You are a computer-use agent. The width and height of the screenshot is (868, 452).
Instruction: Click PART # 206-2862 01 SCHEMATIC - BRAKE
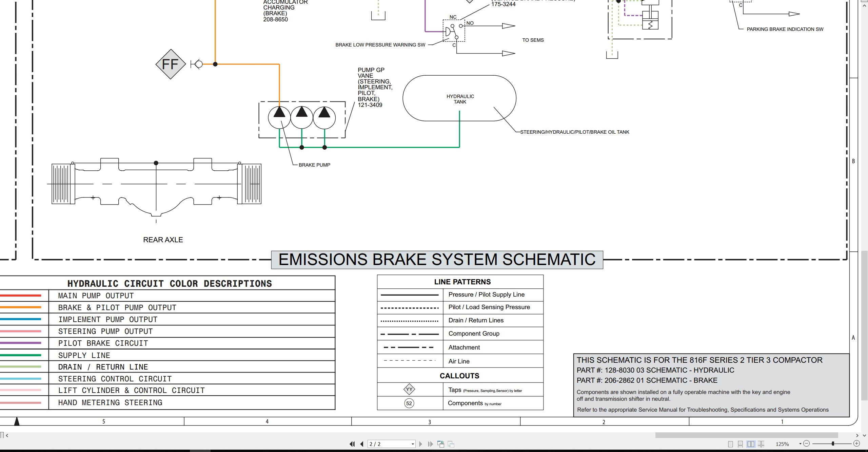tap(647, 380)
